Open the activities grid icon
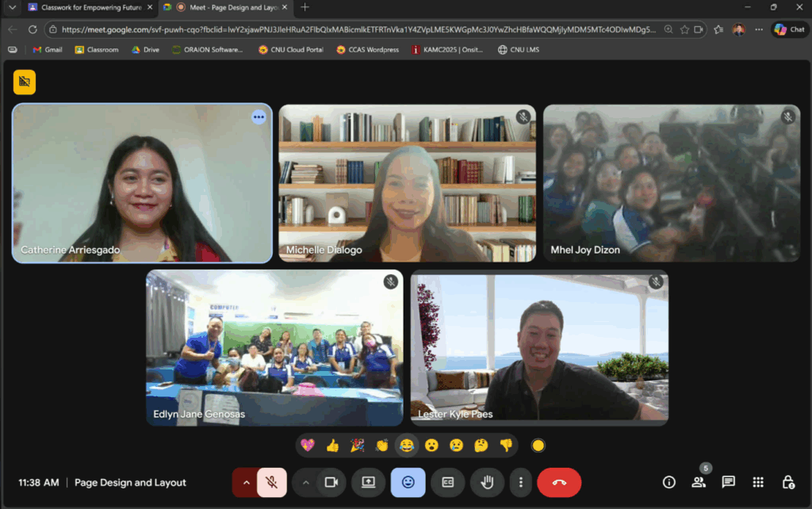Image resolution: width=812 pixels, height=509 pixels. 758,482
